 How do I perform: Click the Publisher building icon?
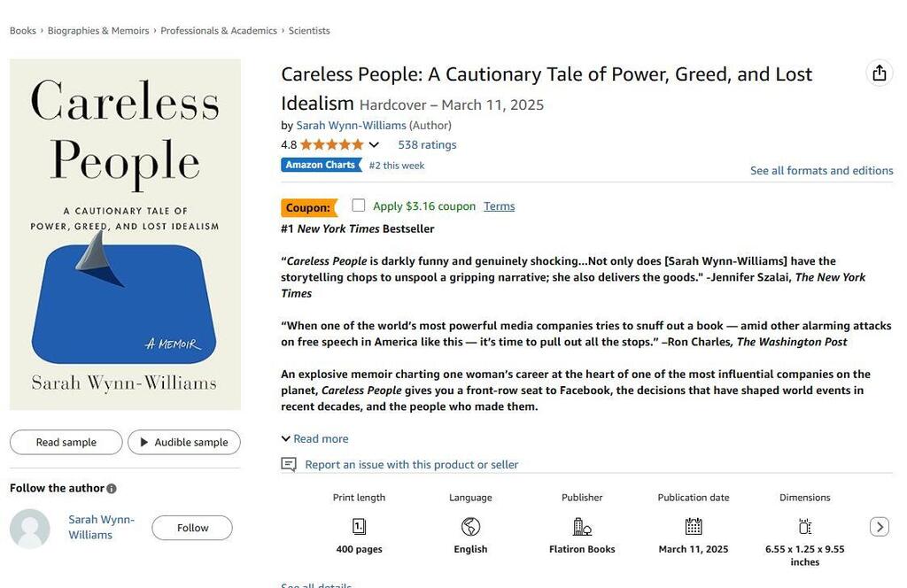(582, 527)
